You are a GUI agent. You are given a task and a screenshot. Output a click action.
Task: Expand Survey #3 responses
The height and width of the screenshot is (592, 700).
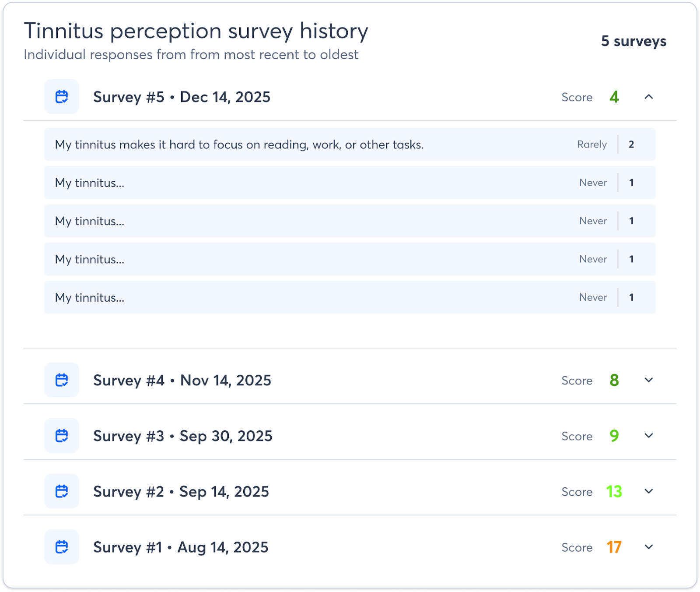coord(649,436)
